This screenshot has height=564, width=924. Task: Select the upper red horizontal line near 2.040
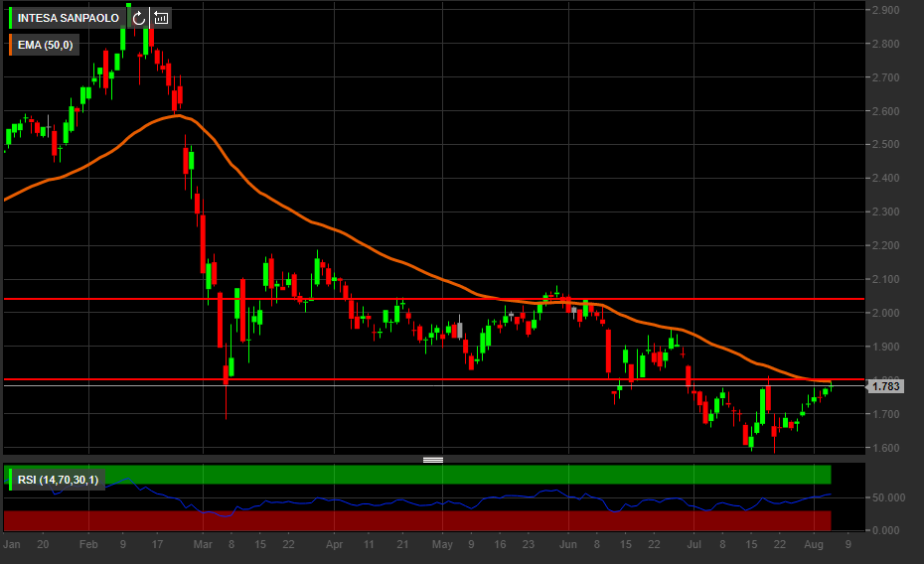497,298
